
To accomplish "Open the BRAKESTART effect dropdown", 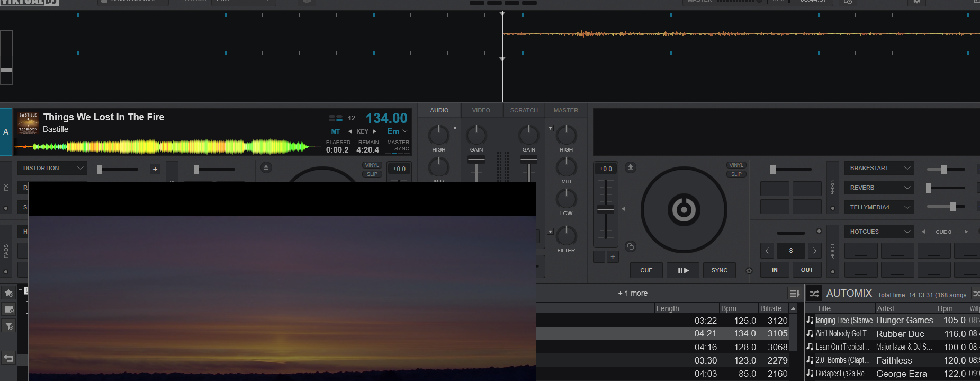I will [907, 168].
